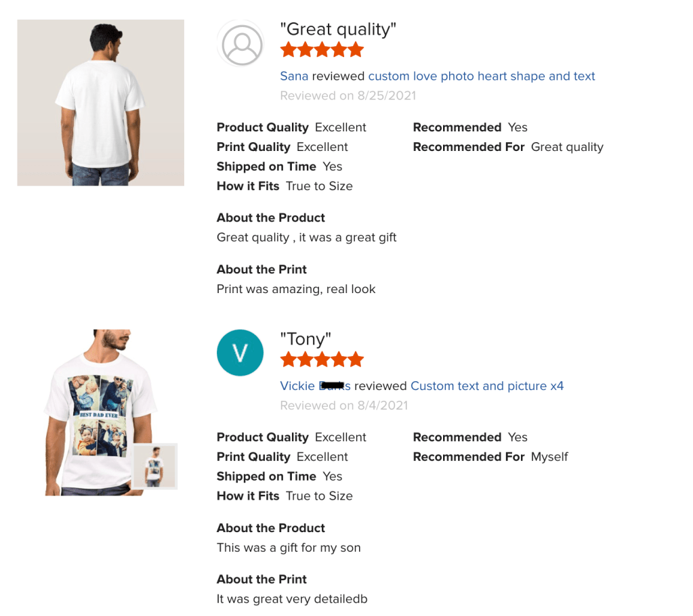Click the small inset t-shirt thumbnail
Screen dimensions: 693x616
coord(154,466)
